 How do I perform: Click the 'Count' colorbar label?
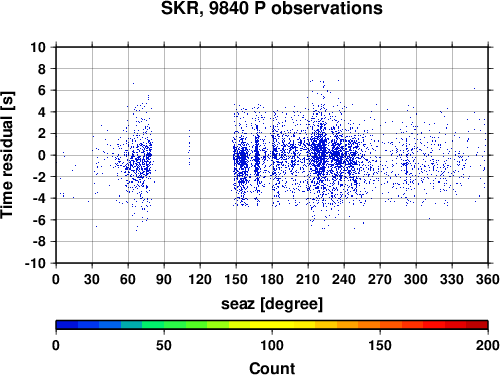[272, 368]
